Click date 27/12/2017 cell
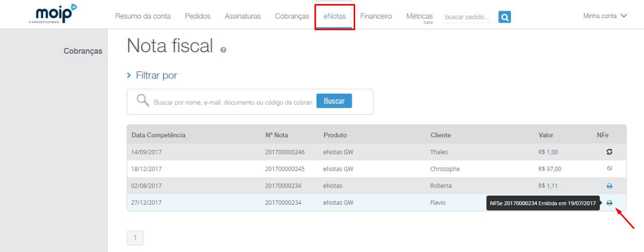644x252 pixels. click(147, 203)
